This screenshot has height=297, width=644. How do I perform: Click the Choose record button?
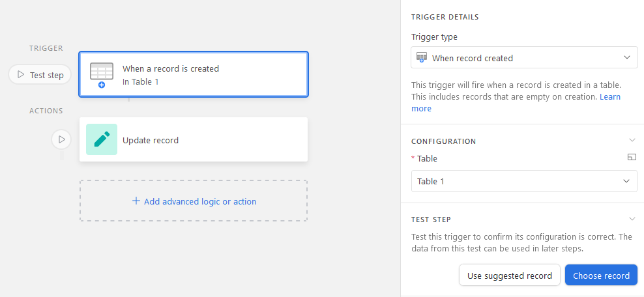(601, 276)
